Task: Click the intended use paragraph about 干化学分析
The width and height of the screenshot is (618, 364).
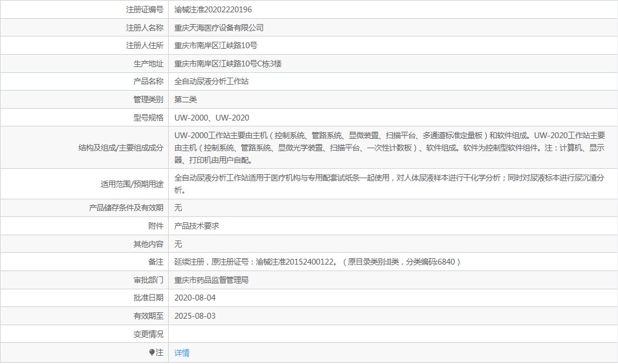Action: tap(389, 184)
